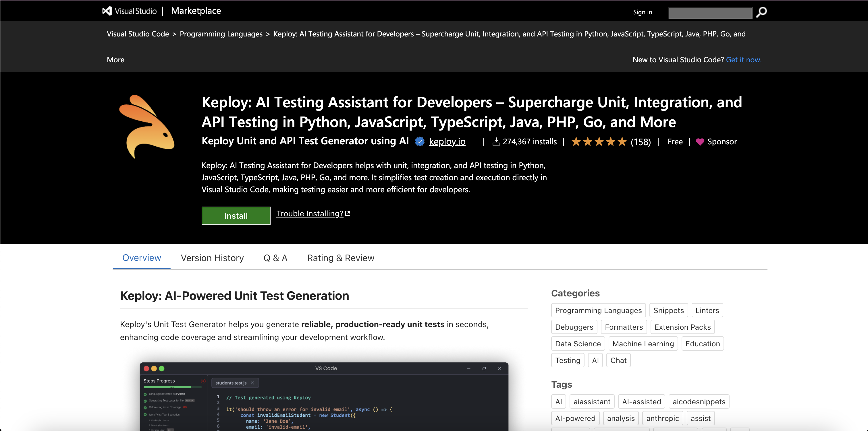Click the assist tag

(x=701, y=418)
